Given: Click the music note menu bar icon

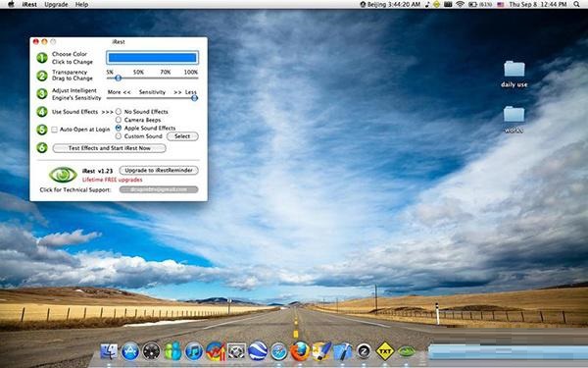Looking at the screenshot, I should (x=427, y=4).
